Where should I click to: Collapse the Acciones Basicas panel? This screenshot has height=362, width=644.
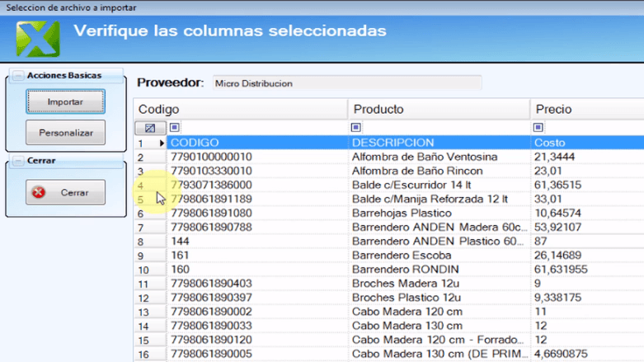18,76
